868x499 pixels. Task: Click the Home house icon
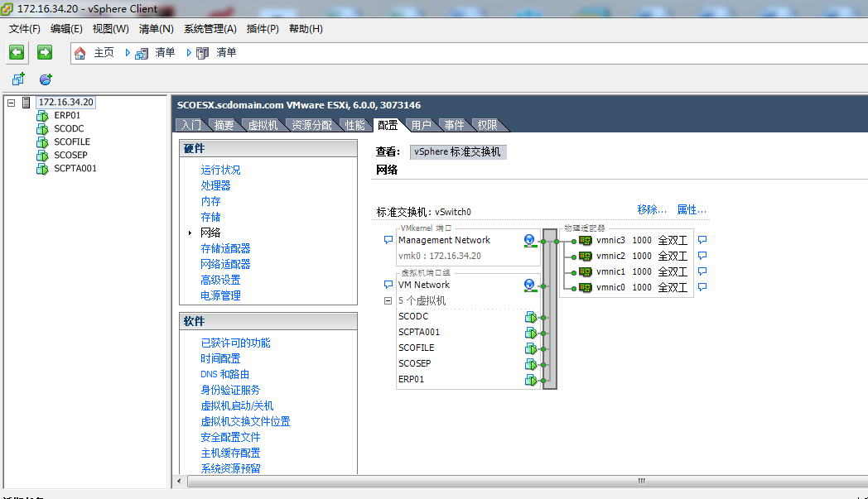pyautogui.click(x=80, y=53)
